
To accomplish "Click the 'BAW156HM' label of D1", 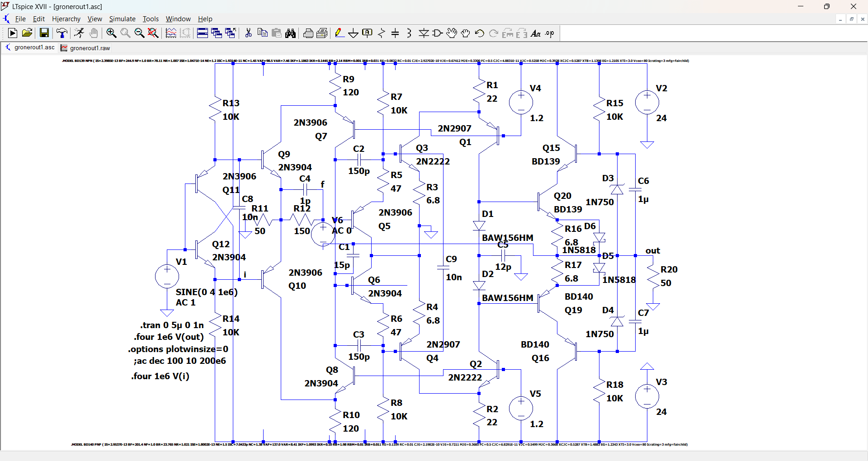I will tap(507, 238).
